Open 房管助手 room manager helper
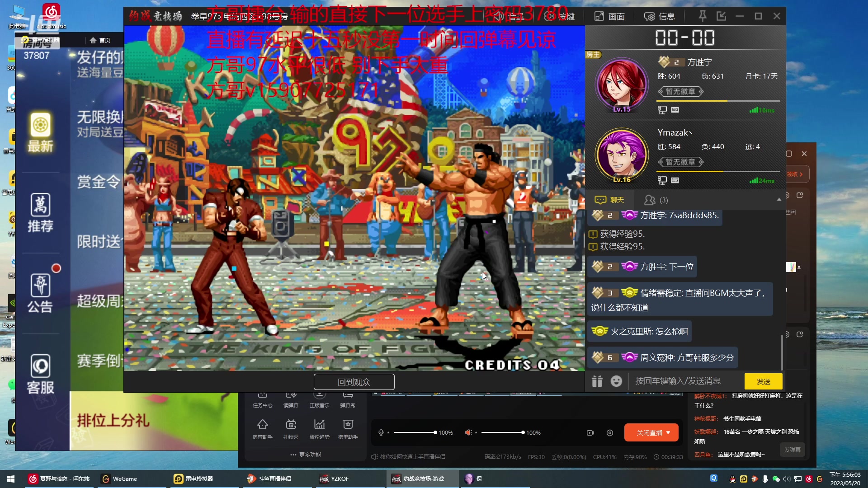The width and height of the screenshot is (868, 488). click(x=263, y=429)
